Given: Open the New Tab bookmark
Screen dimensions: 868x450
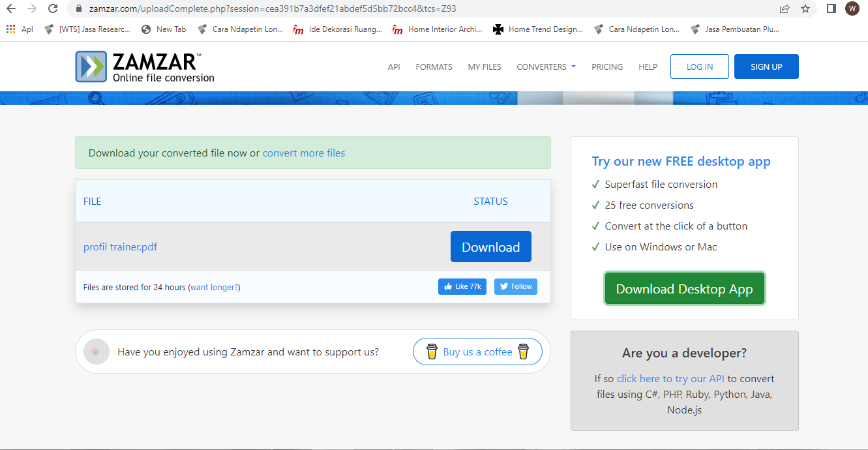Looking at the screenshot, I should (163, 29).
